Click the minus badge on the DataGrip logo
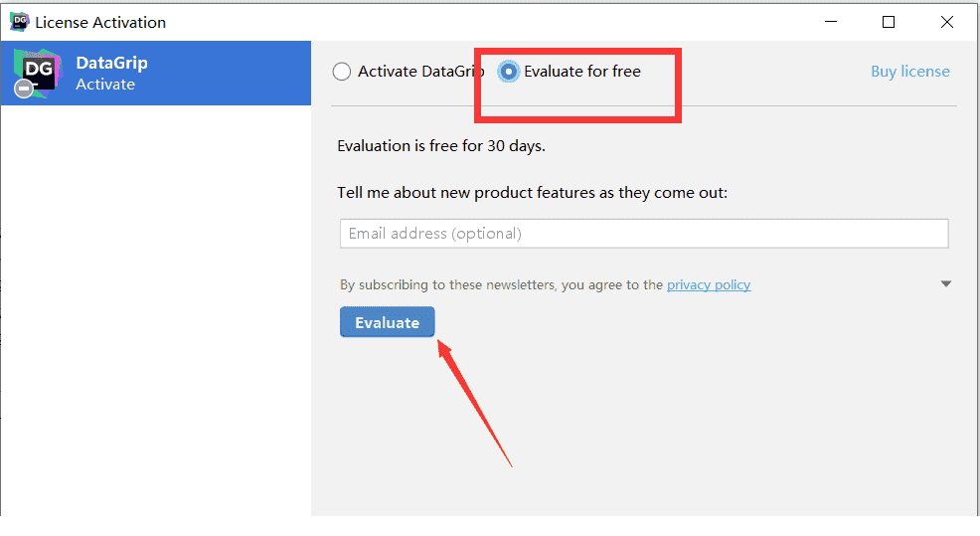Image resolution: width=980 pixels, height=536 pixels. coord(24,89)
